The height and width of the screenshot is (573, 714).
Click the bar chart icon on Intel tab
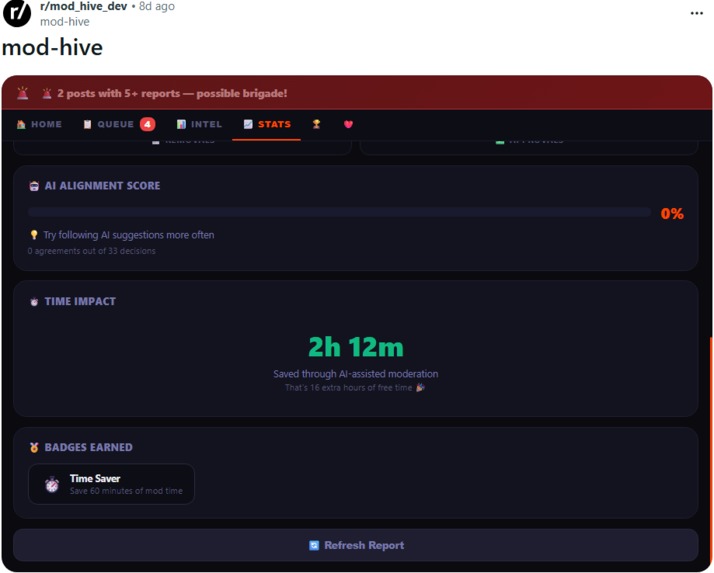click(181, 124)
